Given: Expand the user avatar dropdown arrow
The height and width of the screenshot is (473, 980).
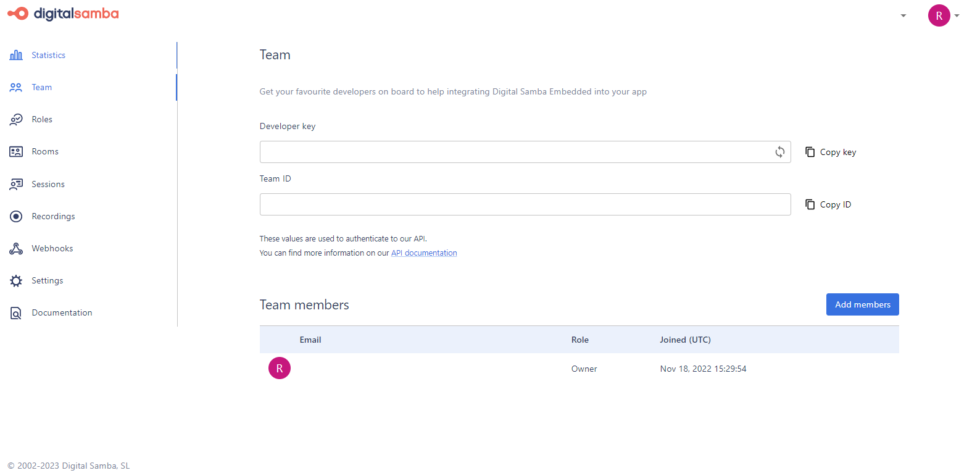Looking at the screenshot, I should pyautogui.click(x=957, y=16).
